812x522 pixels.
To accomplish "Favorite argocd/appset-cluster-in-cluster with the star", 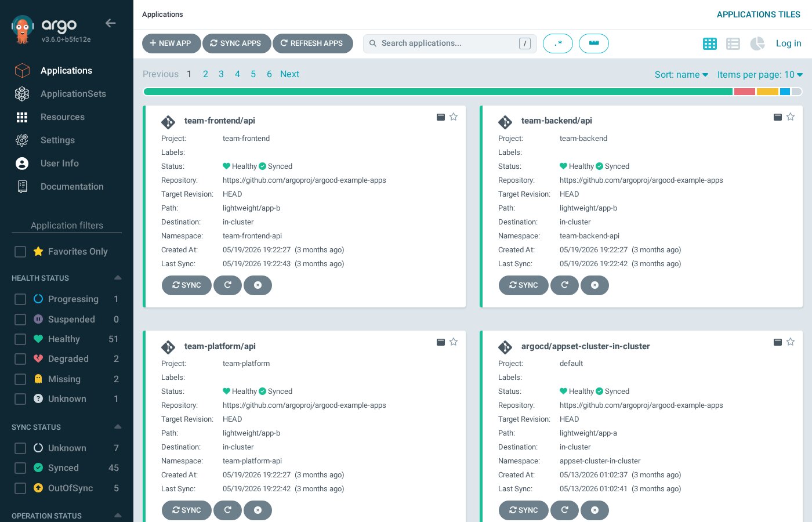I will click(791, 342).
